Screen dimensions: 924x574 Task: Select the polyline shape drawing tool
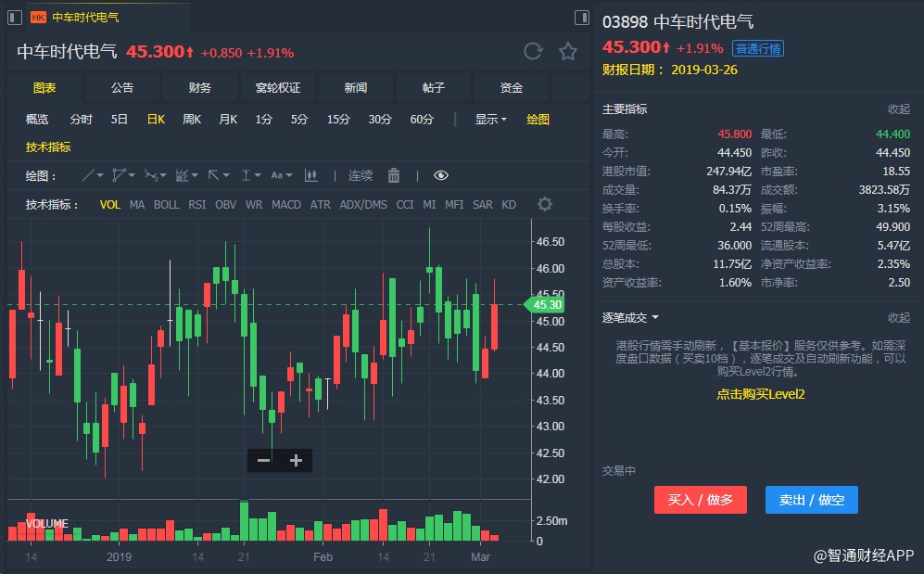pos(119,175)
